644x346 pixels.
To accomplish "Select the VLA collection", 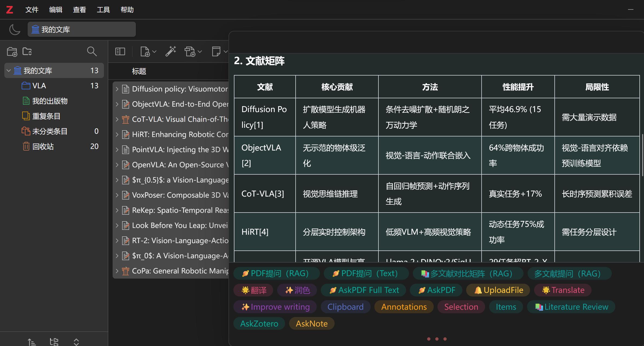I will pos(39,86).
